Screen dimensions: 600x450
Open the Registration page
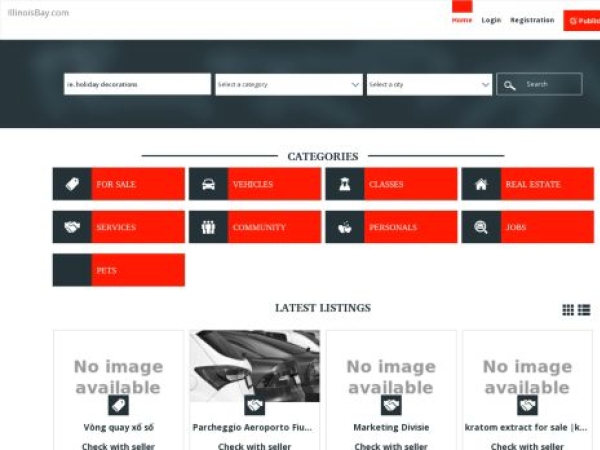point(532,20)
